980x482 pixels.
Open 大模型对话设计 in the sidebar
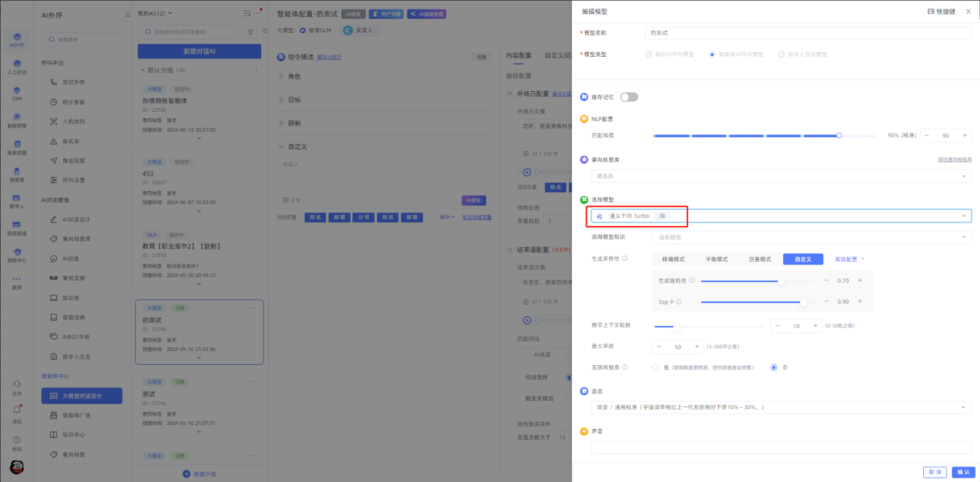[x=82, y=396]
